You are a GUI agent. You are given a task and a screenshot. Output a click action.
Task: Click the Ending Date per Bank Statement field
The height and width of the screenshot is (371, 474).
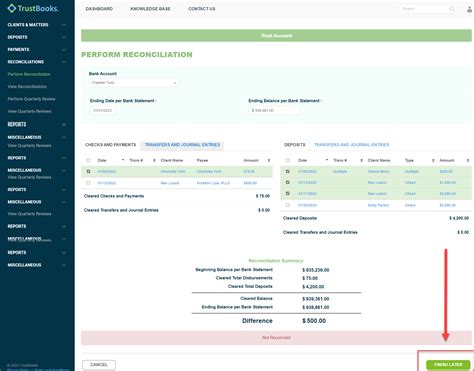click(x=103, y=110)
